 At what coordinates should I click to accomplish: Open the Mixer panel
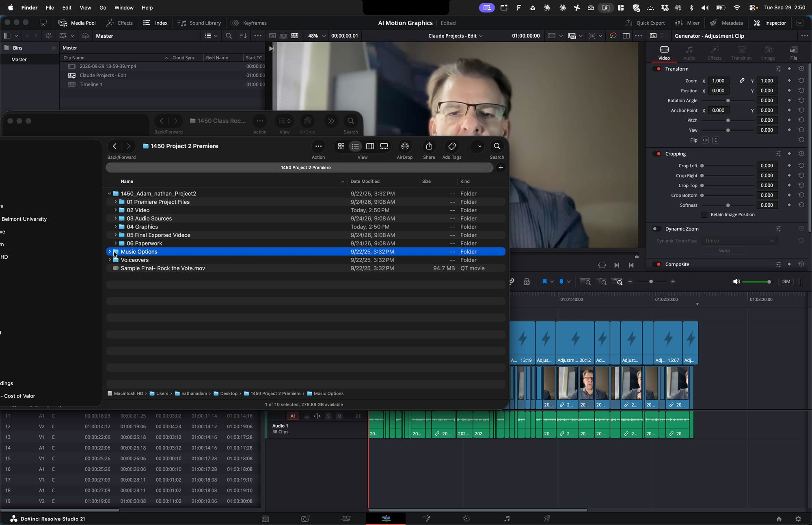[687, 23]
